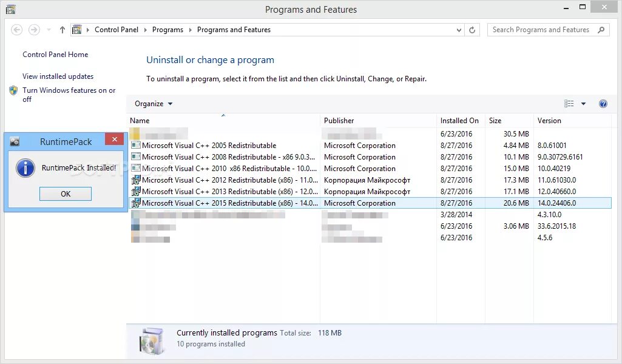
Task: Click the RuntimePack title bar icon
Action: [x=15, y=141]
